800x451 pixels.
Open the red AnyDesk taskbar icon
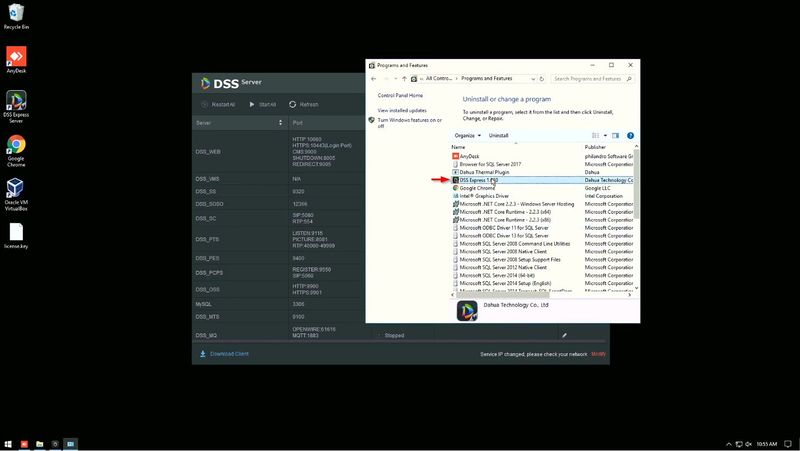click(x=24, y=444)
